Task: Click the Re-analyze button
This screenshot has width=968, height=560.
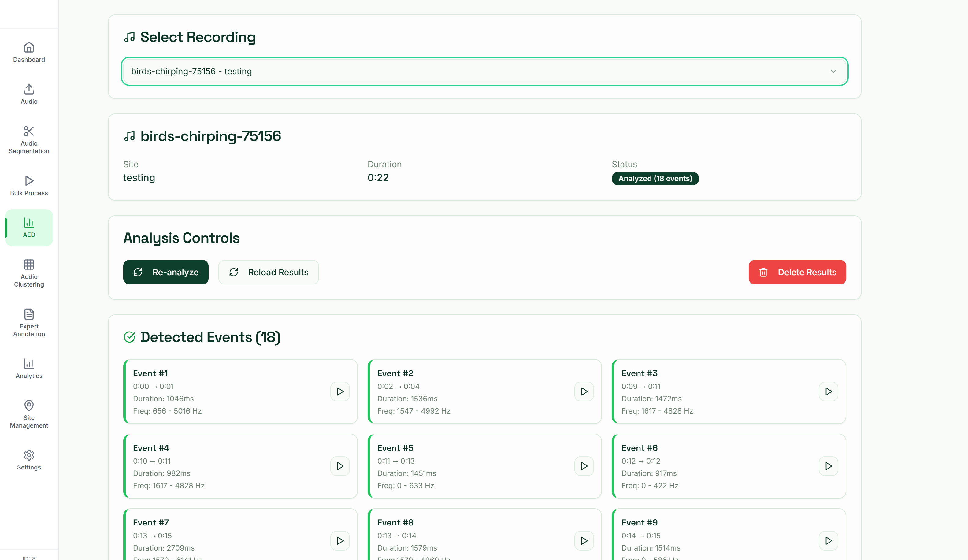Action: tap(165, 272)
